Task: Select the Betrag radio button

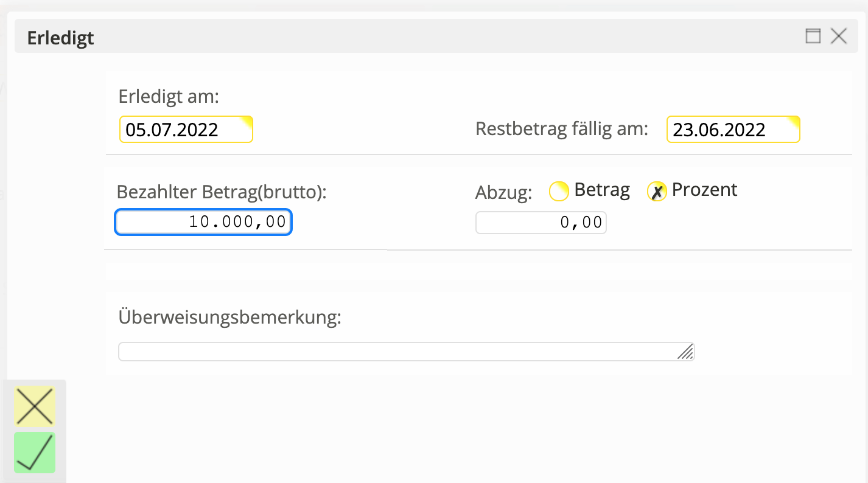Action: click(x=558, y=192)
